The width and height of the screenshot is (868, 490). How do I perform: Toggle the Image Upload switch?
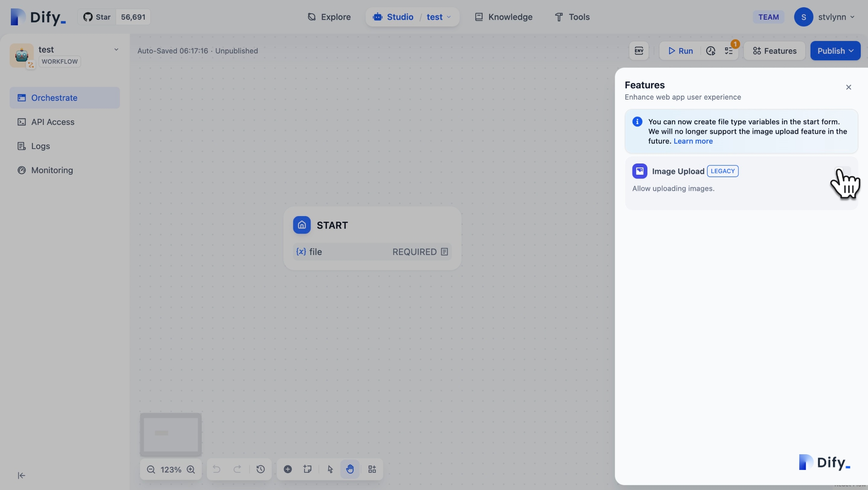843,171
